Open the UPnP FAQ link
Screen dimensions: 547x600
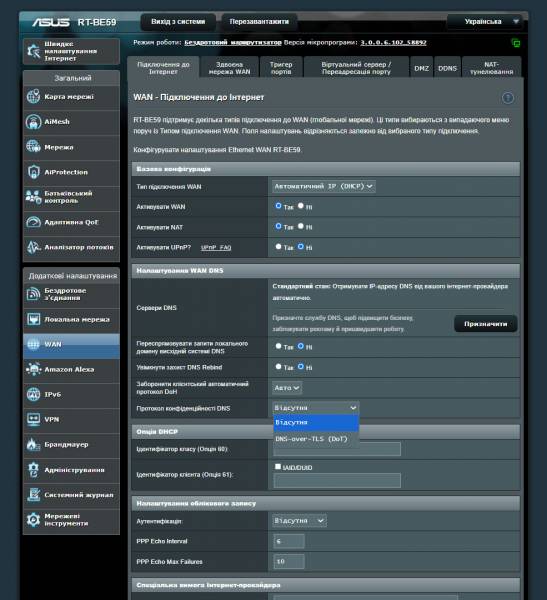coord(216,248)
